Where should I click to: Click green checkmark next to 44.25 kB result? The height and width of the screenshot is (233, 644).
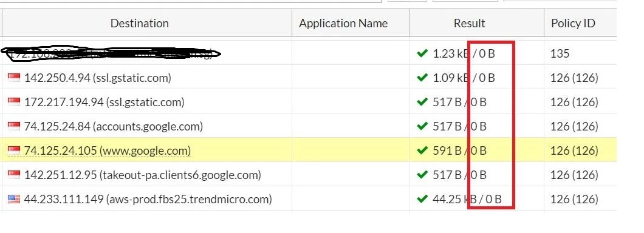422,199
